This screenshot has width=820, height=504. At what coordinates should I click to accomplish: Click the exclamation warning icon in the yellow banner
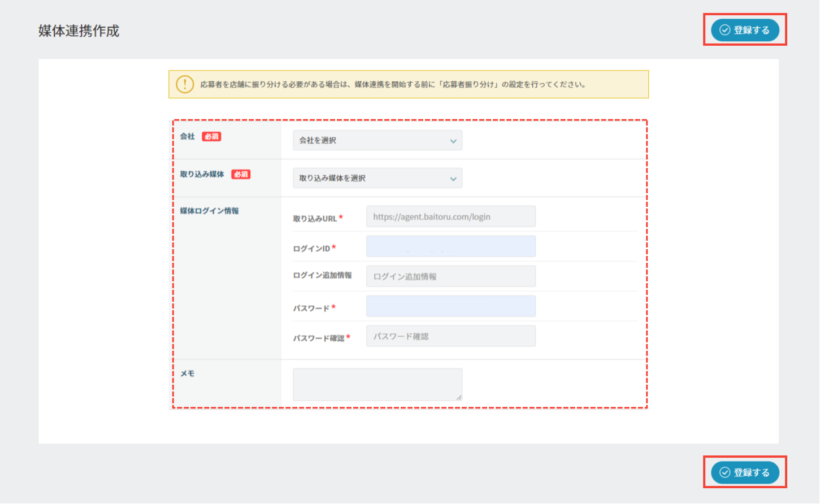185,84
